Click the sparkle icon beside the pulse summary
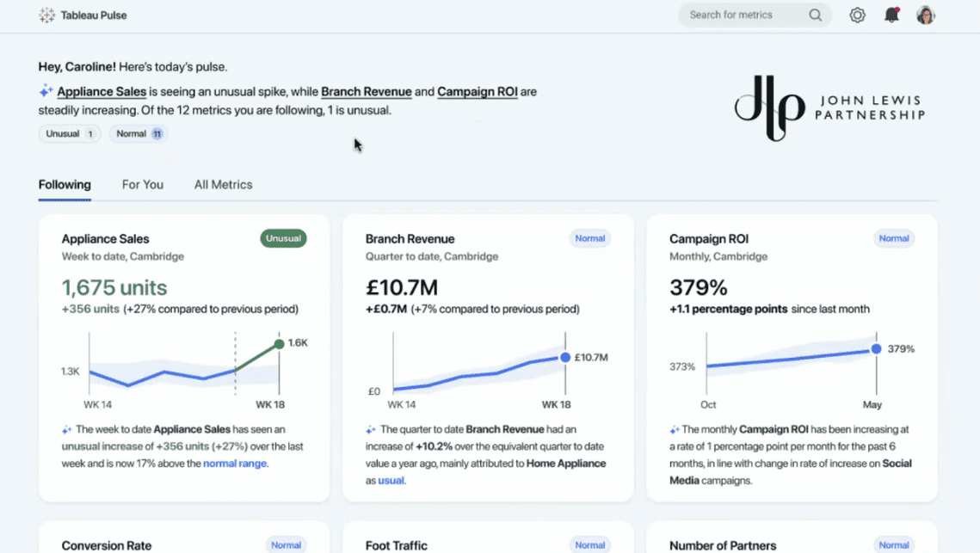 [46, 91]
